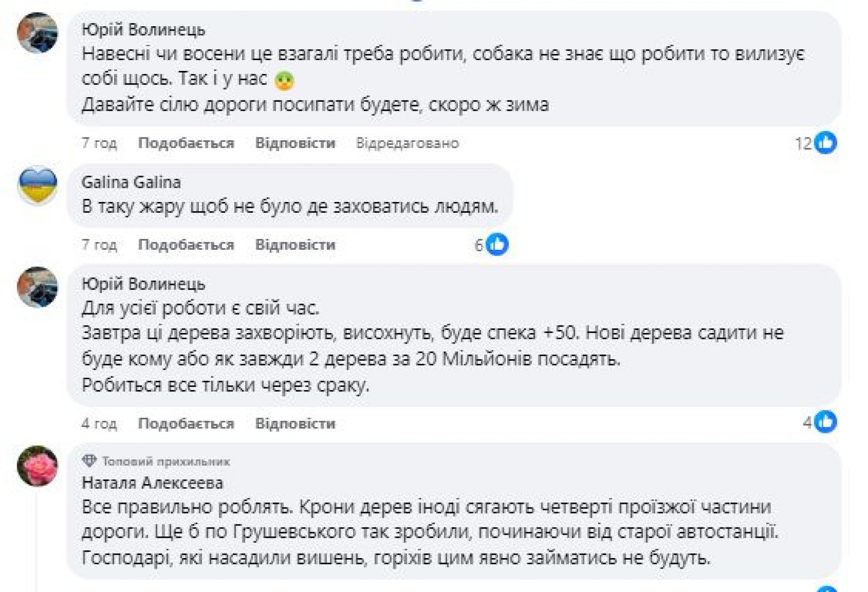The image size is (868, 592).
Task: Like the comment about trees drying out
Action: pos(186,423)
